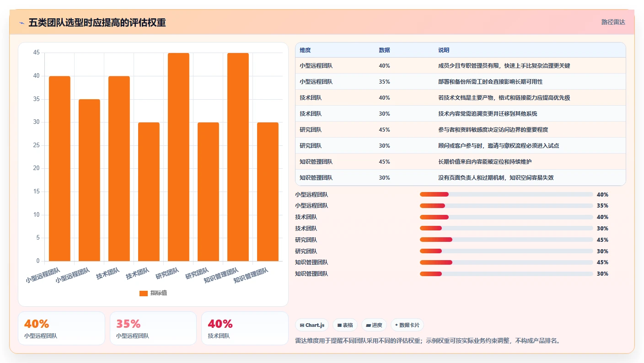Click the orange 指标值 legend swatch
Viewport: 644px width, 363px height.
pos(144,293)
